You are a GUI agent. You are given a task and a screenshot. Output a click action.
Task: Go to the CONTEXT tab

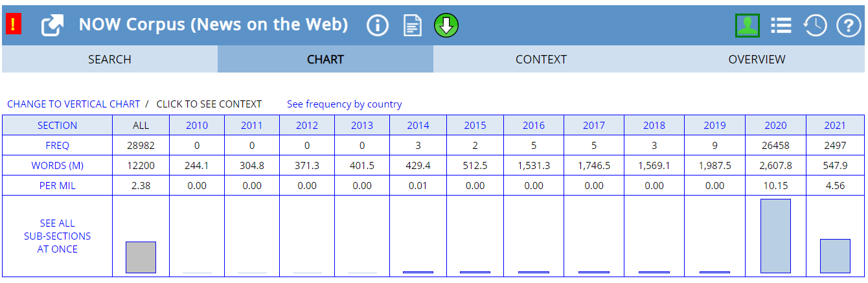coord(541,60)
